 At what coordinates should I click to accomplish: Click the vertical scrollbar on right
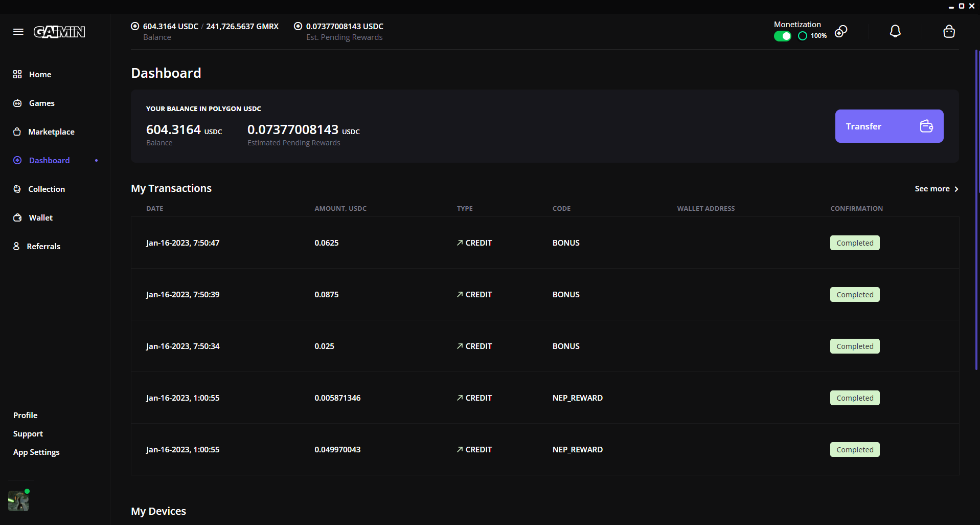[976, 210]
